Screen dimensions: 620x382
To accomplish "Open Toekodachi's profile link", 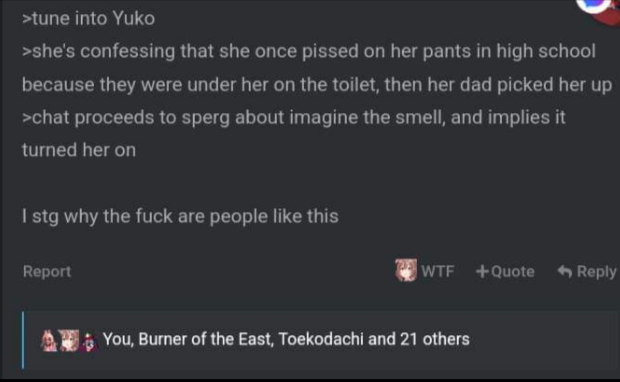I will [321, 339].
